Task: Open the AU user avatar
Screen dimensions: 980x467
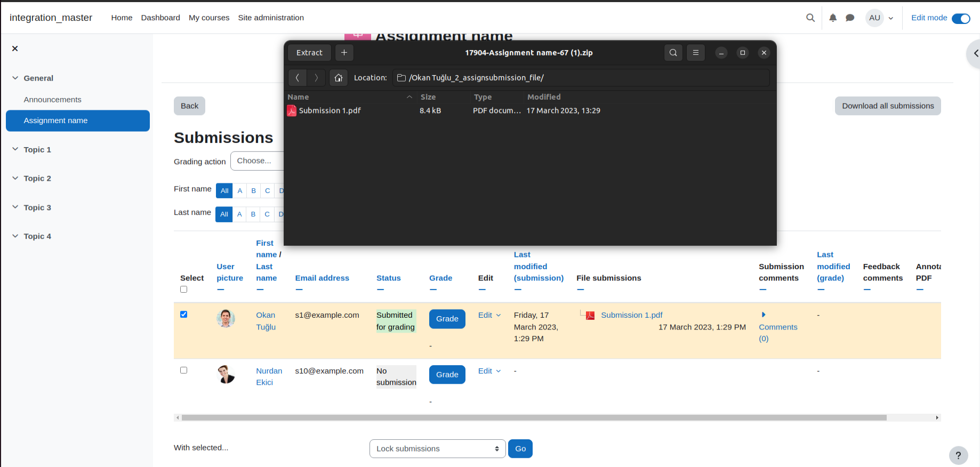Action: [x=874, y=18]
